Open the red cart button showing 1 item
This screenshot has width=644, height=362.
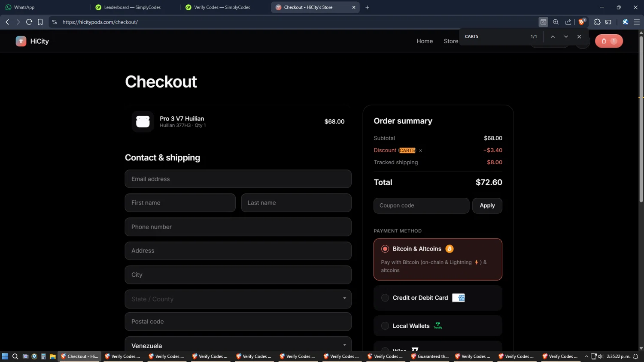point(609,41)
